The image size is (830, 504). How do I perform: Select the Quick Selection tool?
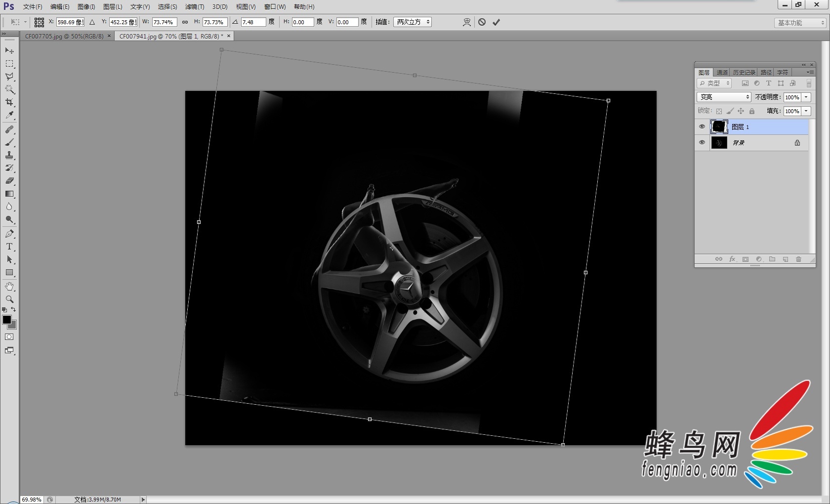[x=9, y=89]
